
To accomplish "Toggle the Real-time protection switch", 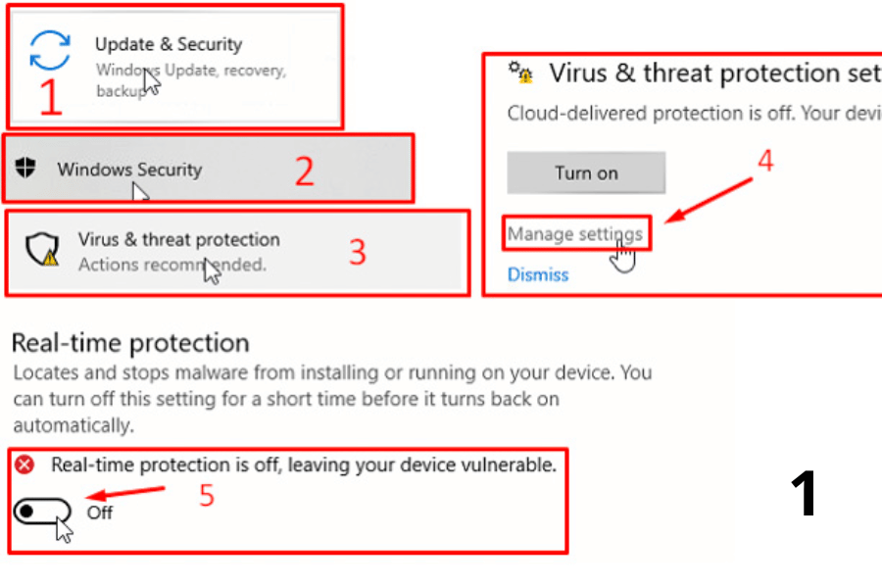I will tap(42, 512).
